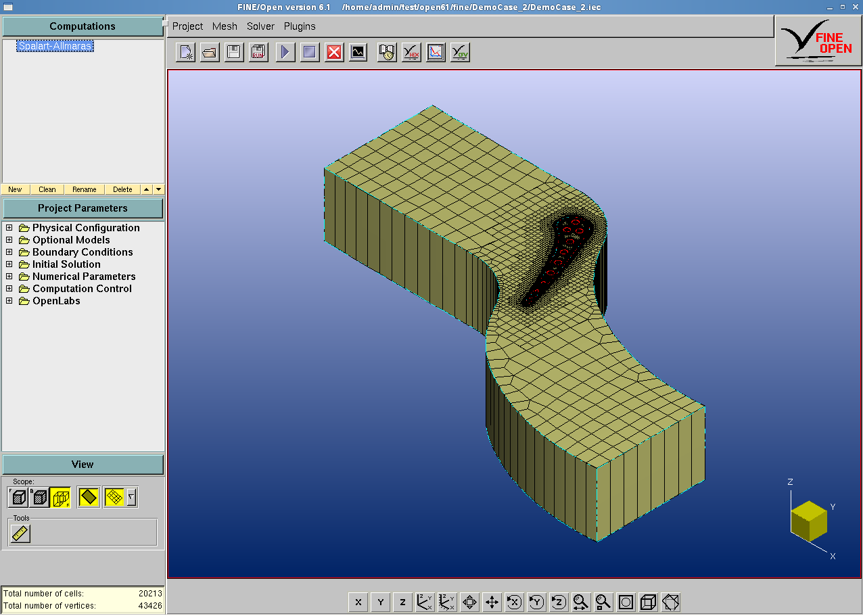The image size is (863, 616).
Task: Activate the 3D translate cross-arrows icon
Action: 492,602
